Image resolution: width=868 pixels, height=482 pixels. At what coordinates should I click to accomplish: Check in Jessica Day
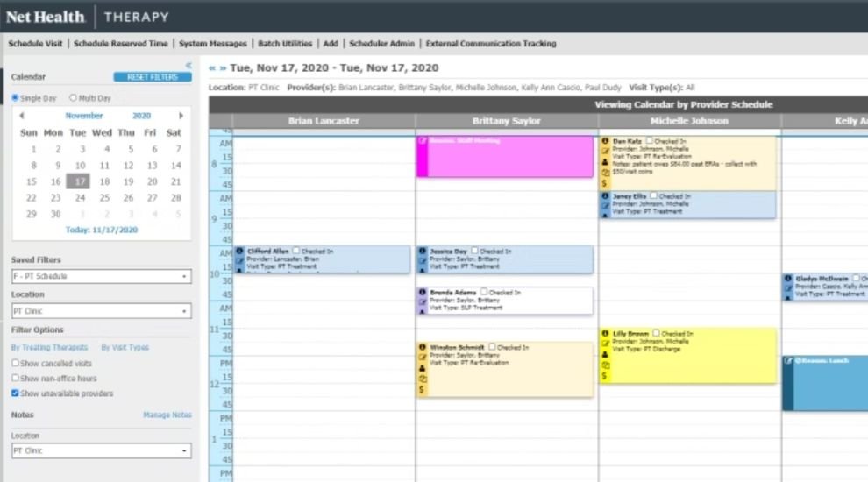pyautogui.click(x=474, y=251)
